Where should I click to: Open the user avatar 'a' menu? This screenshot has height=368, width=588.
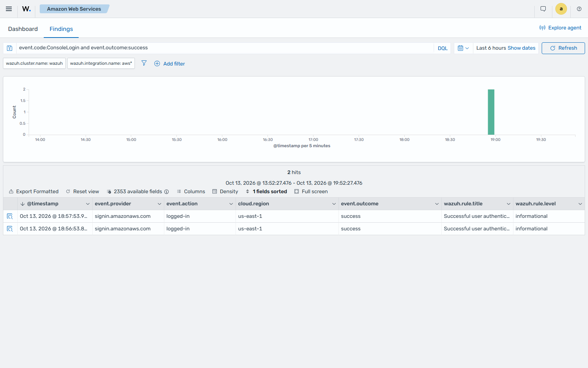pos(561,9)
